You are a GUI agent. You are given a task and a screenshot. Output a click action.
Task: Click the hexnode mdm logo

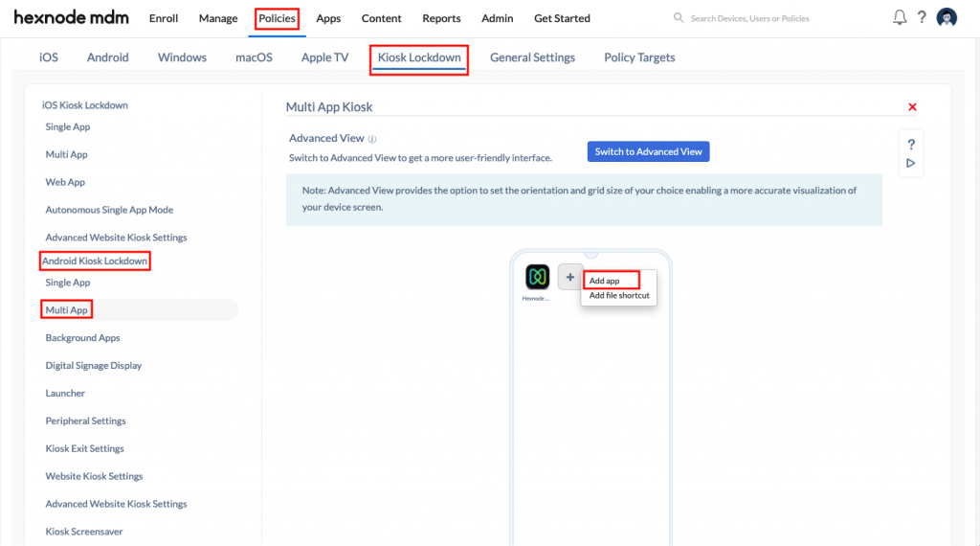pyautogui.click(x=71, y=17)
